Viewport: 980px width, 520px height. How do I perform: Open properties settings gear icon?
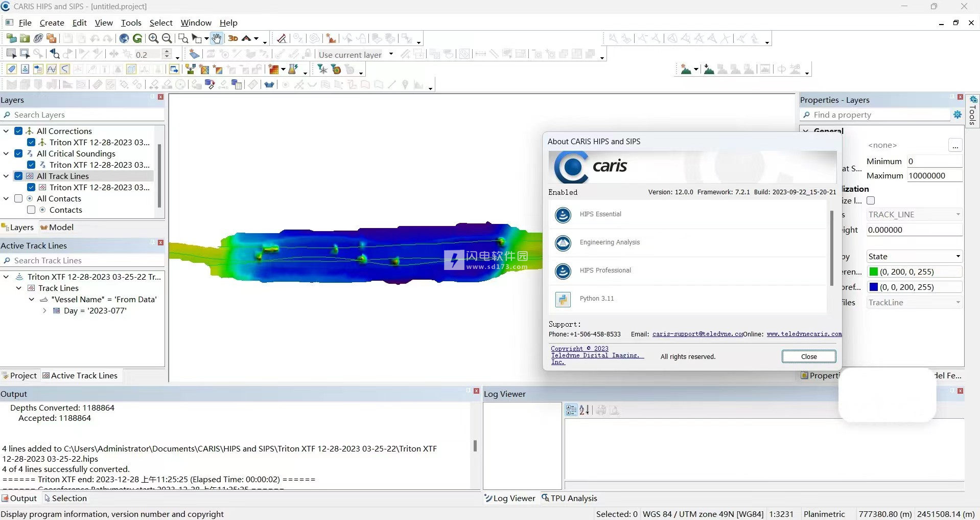(958, 115)
